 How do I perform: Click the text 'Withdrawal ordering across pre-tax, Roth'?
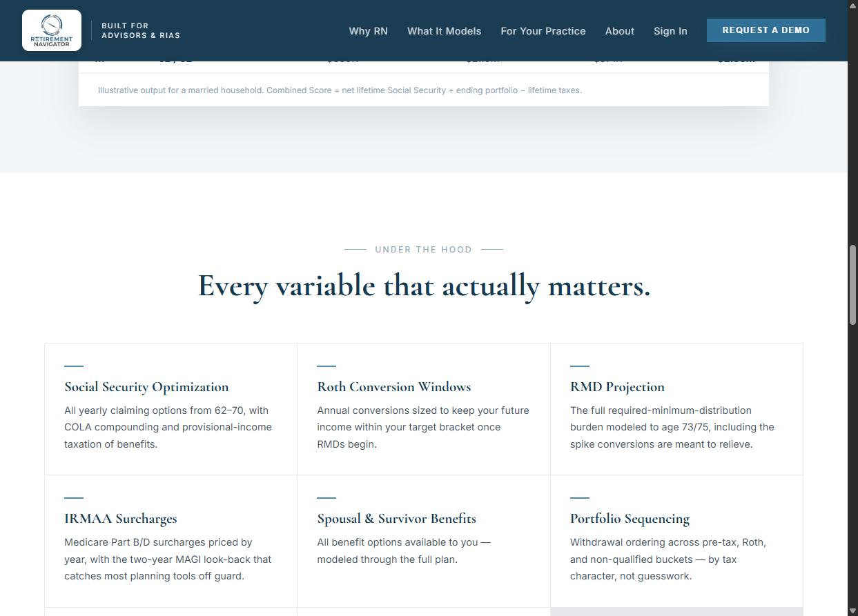[x=668, y=542]
